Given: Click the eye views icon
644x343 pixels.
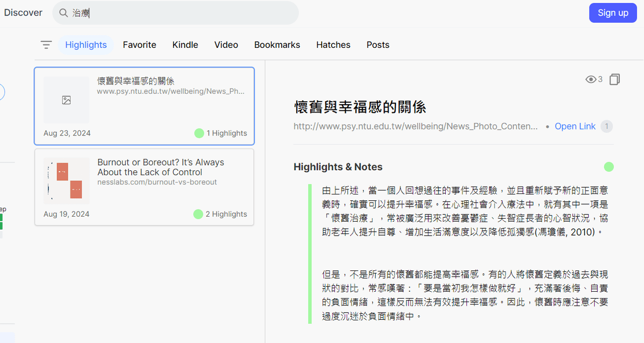Looking at the screenshot, I should [x=591, y=80].
